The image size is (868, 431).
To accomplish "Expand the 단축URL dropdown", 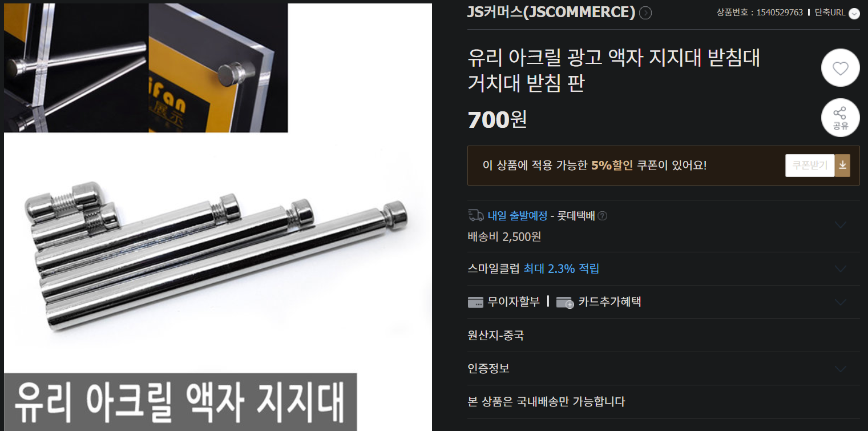I will click(x=854, y=14).
